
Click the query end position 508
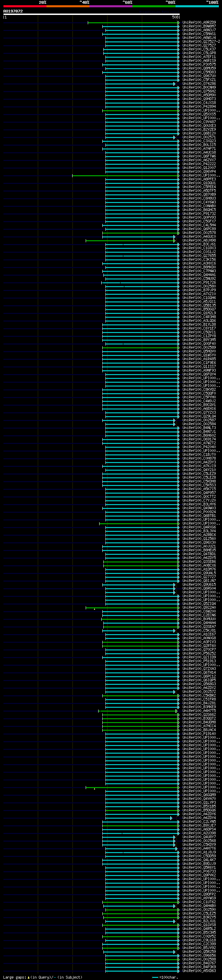click(175, 17)
